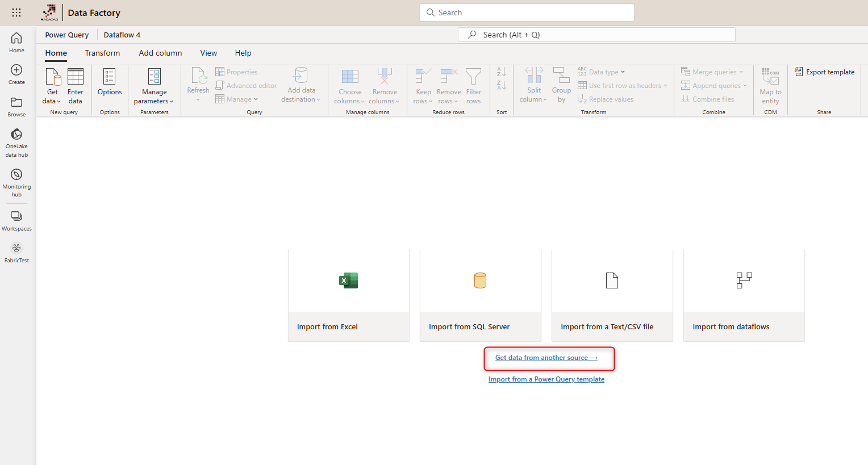Viewport: 868px width, 465px height.
Task: Click the OneLake data hub sidebar icon
Action: coord(16,134)
